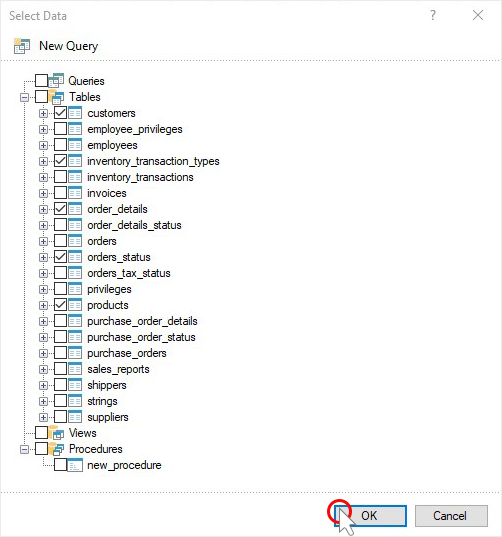Click the Tables database icon
This screenshot has height=537, width=502.
[56, 97]
